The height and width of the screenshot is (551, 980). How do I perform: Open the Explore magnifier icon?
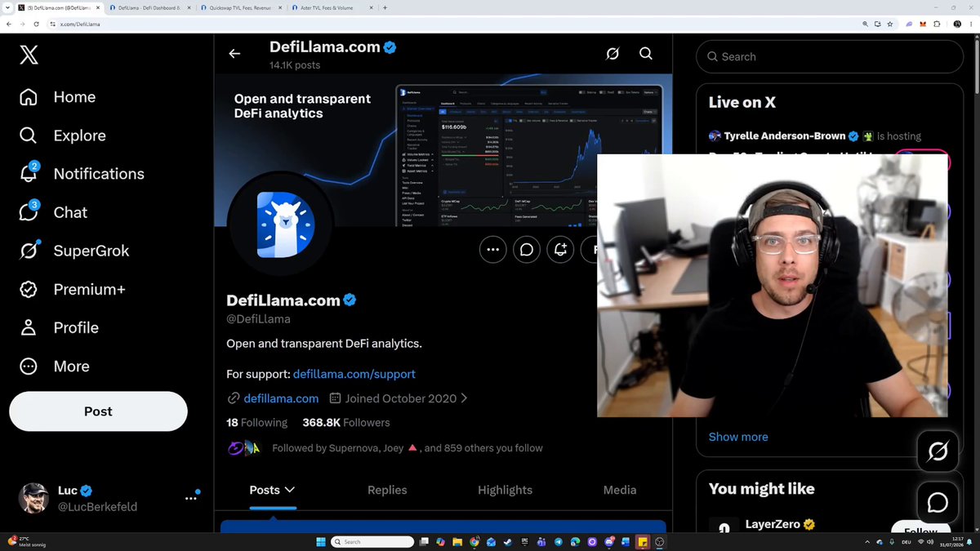pos(29,136)
